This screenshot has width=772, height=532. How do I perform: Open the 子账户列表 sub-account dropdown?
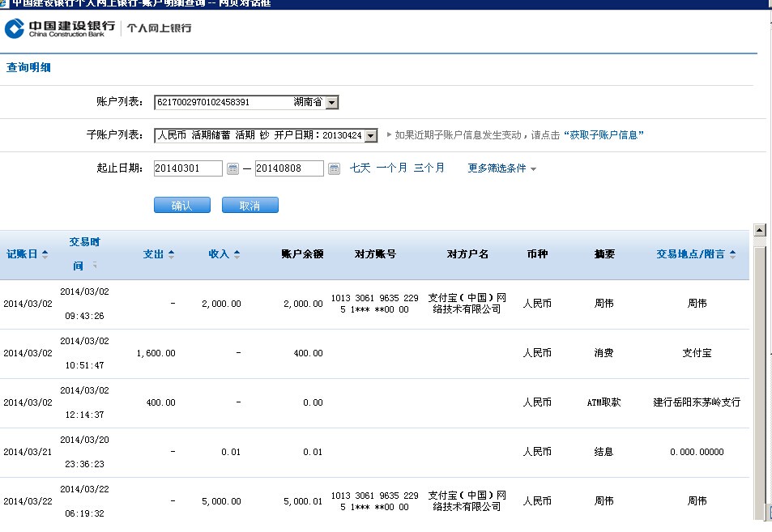371,135
